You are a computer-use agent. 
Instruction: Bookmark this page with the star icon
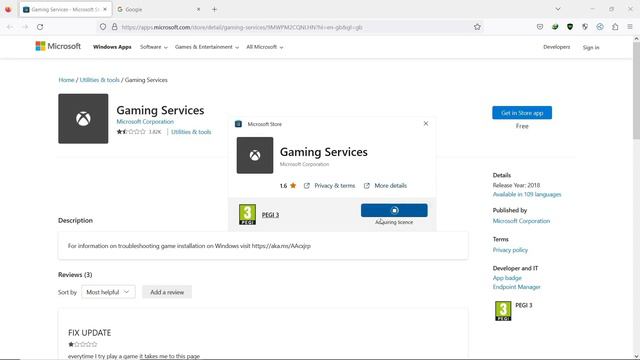[x=477, y=27]
